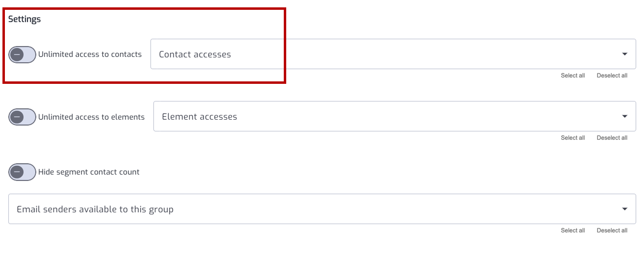Select all under Email senders dropdown
Screen dimensions: 644x253
(572, 230)
